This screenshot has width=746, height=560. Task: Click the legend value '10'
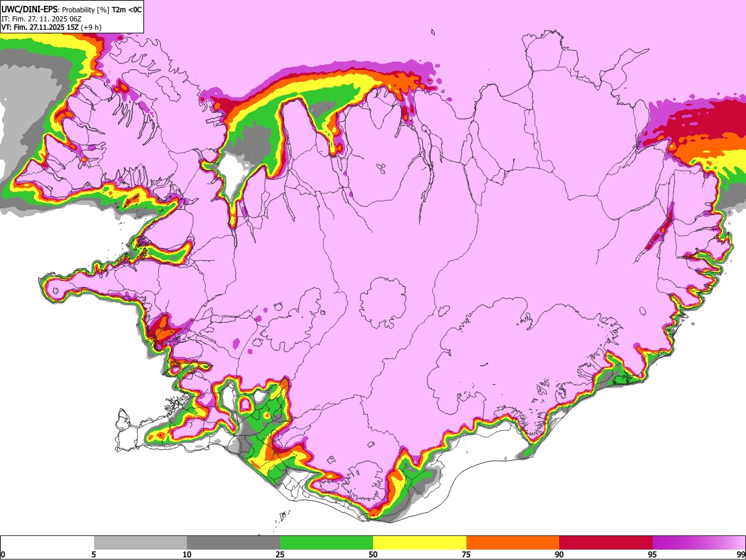pyautogui.click(x=187, y=554)
